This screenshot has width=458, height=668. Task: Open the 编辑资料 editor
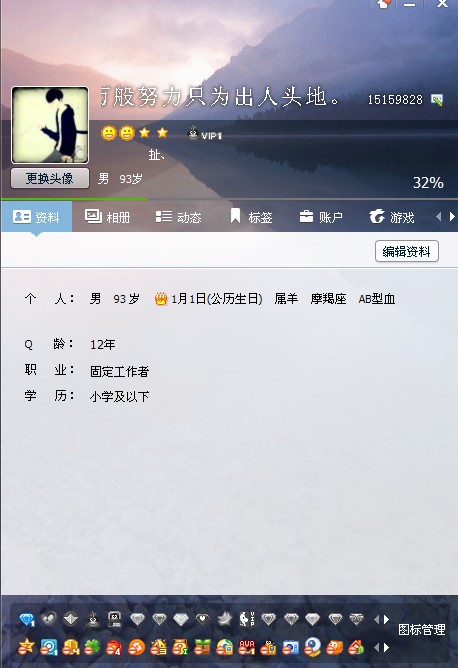point(406,251)
